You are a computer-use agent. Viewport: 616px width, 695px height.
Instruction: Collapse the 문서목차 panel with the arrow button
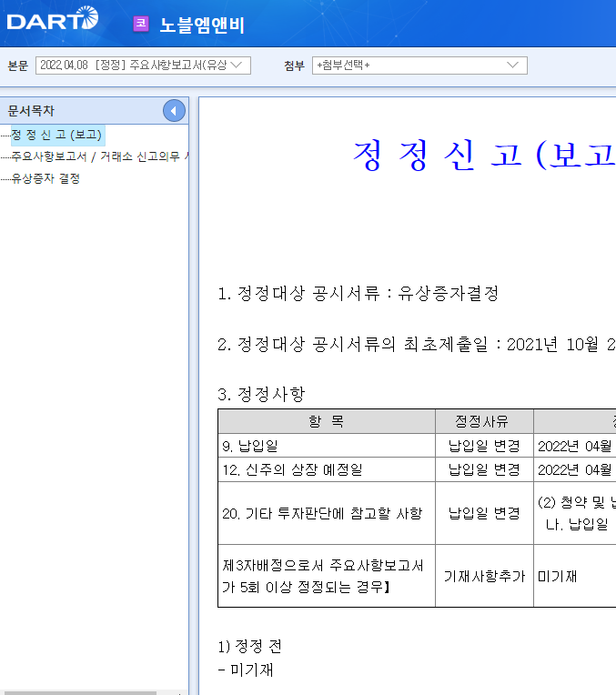point(174,111)
